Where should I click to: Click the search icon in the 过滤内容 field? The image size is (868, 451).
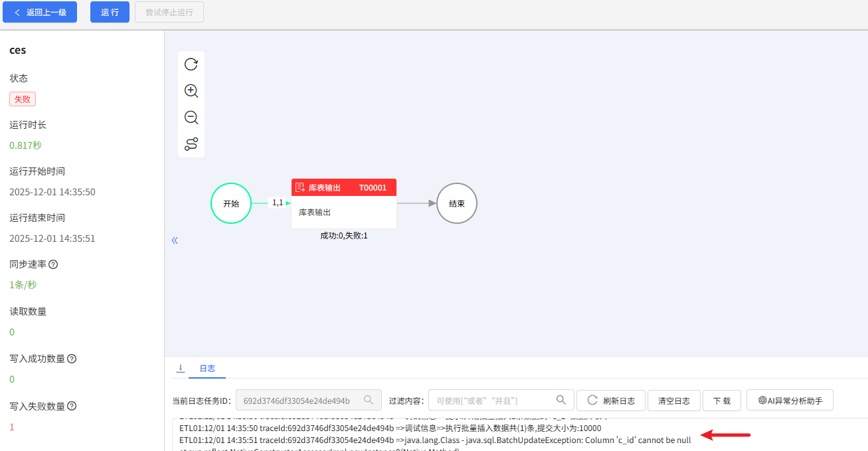pos(561,400)
